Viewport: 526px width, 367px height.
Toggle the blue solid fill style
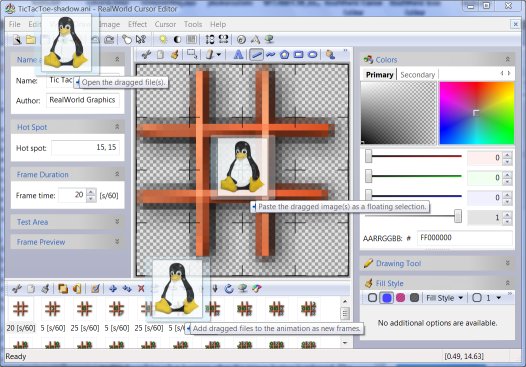[x=386, y=298]
